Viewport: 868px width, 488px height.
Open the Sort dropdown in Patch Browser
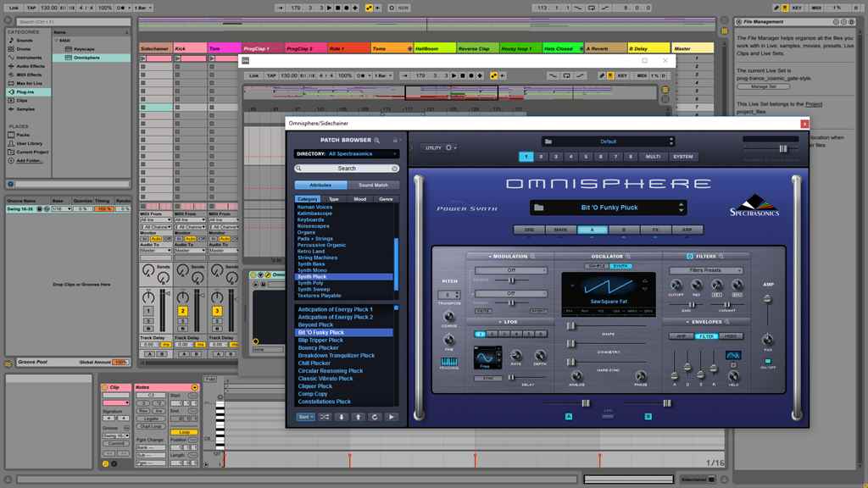pos(305,417)
